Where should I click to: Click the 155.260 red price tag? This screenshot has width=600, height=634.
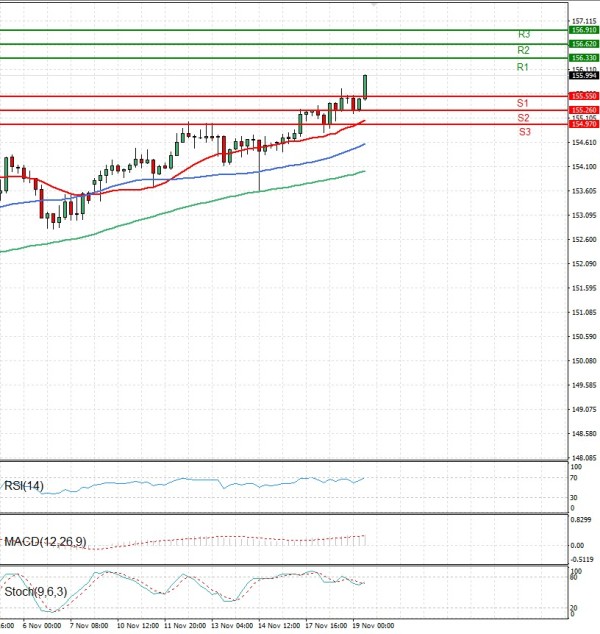pos(583,109)
